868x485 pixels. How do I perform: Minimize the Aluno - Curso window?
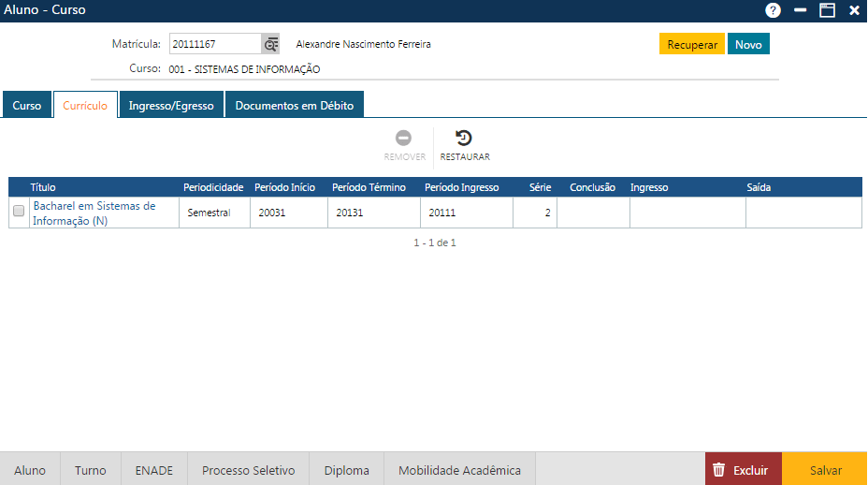point(800,10)
